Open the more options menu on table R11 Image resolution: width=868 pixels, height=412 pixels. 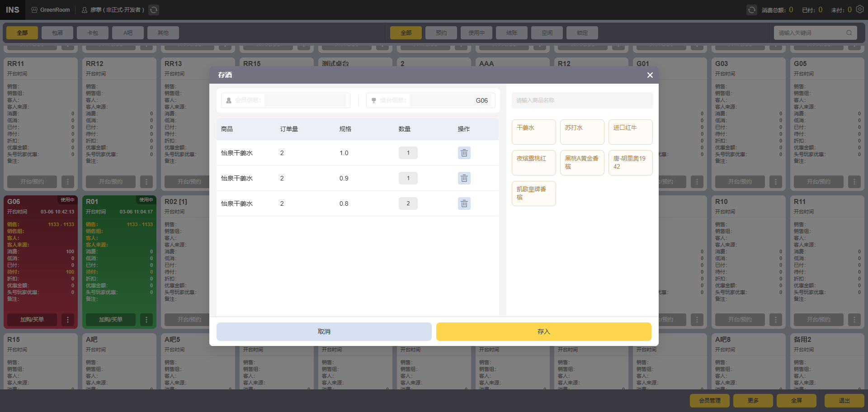(854, 320)
